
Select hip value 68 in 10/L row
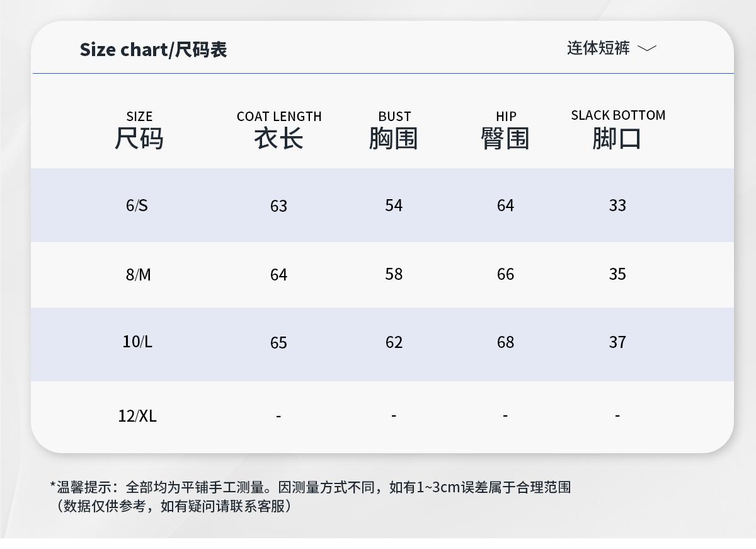click(505, 342)
